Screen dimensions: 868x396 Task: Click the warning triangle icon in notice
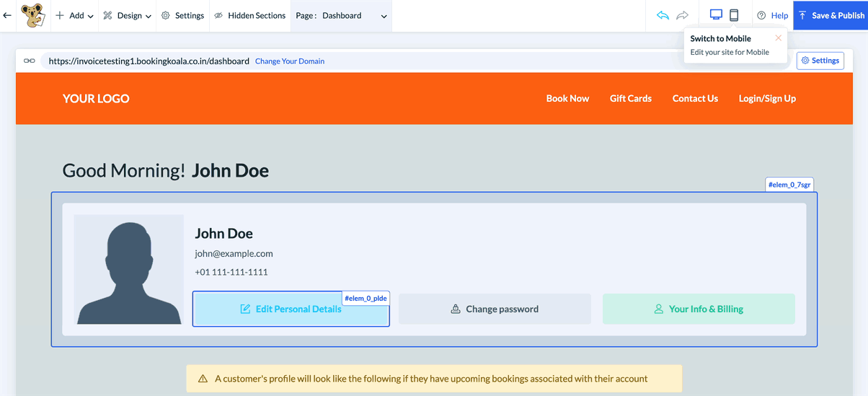(x=203, y=378)
